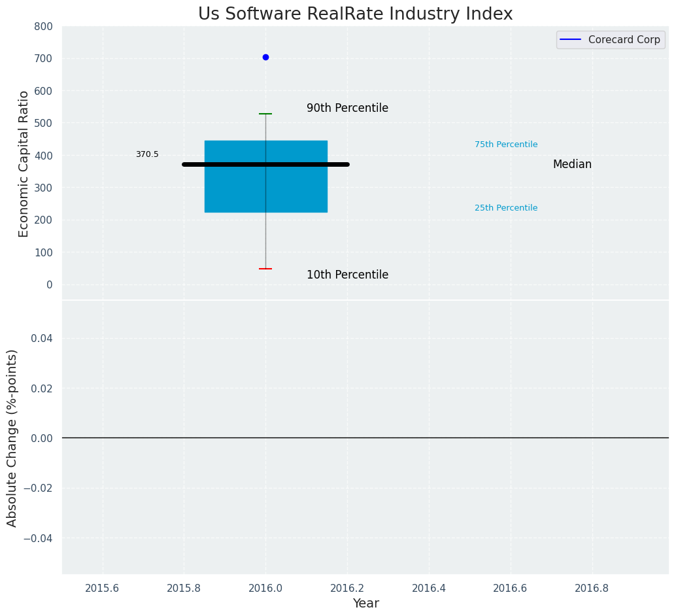676x616 pixels.
Task: Click the '10th Percentile' annotation text
Action: 347,275
